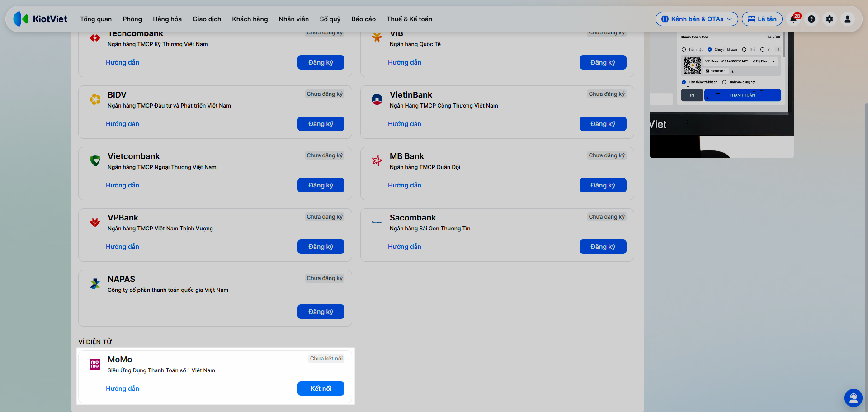
Task: Open the MB Bank Hướng dẫn link
Action: coord(405,185)
